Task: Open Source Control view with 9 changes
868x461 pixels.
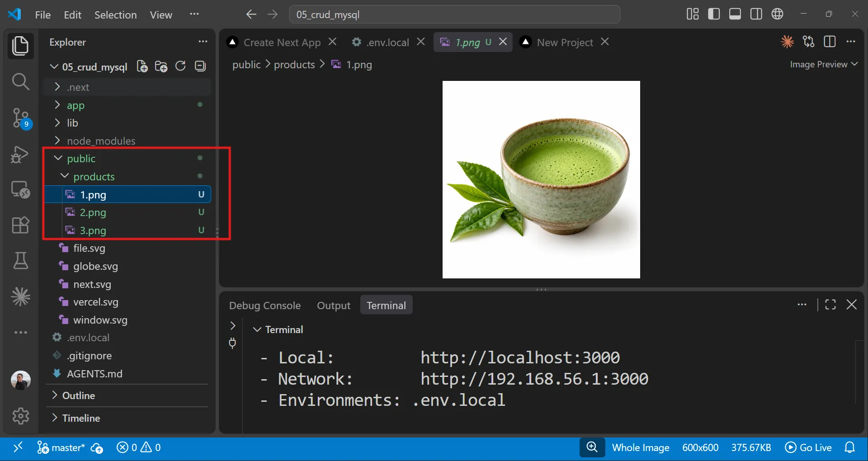Action: coord(21,118)
